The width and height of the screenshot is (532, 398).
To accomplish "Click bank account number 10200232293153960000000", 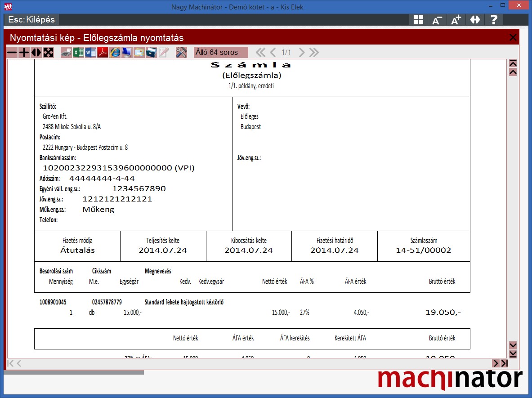I will pyautogui.click(x=107, y=168).
